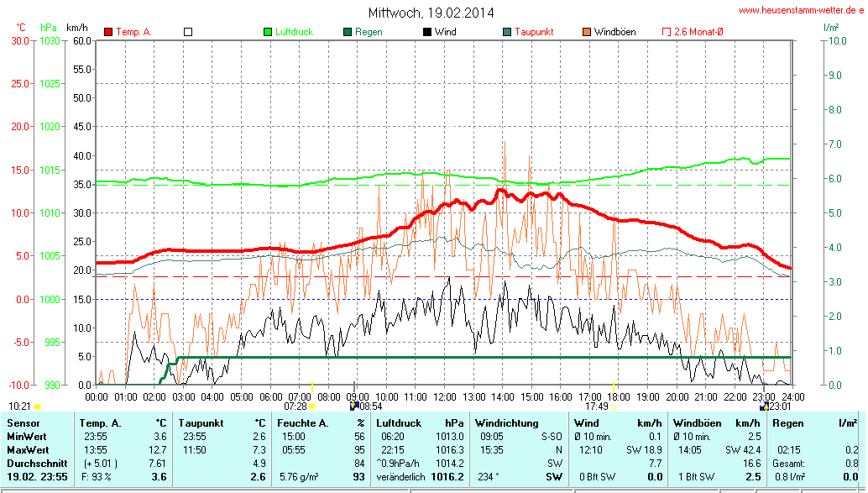Click the Temp. A. legend label
This screenshot has height=493, width=868.
coord(134,32)
